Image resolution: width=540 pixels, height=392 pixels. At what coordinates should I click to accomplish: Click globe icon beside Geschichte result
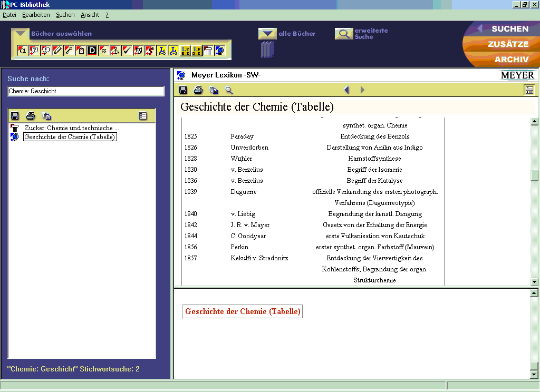tap(14, 137)
